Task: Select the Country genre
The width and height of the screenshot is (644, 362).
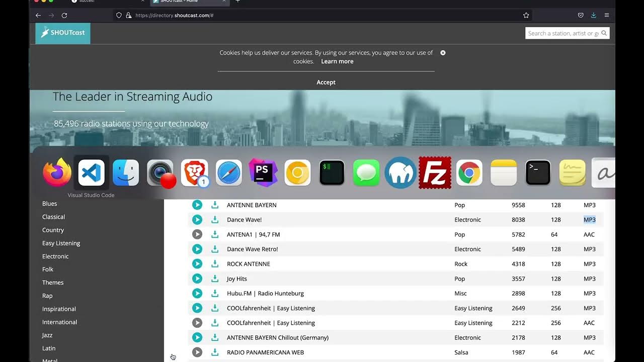Action: (53, 230)
